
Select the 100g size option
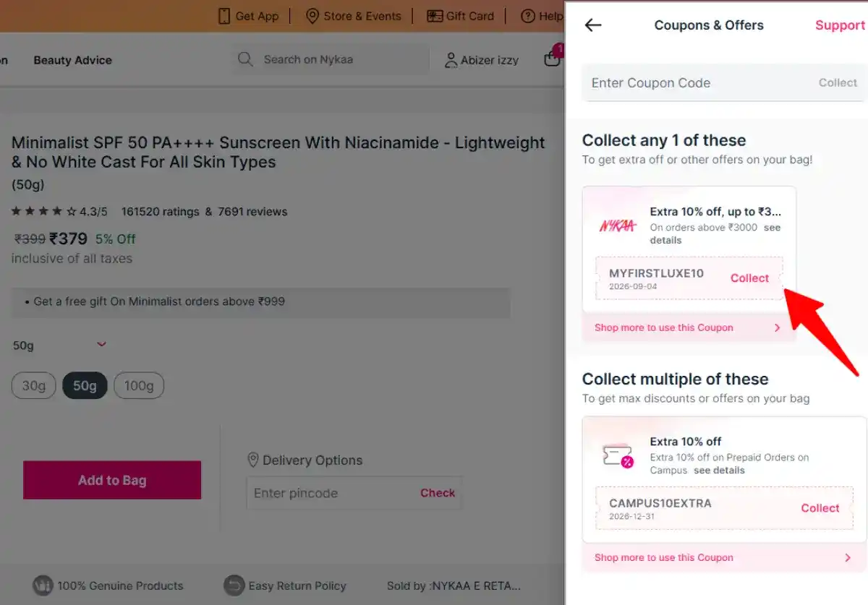139,386
